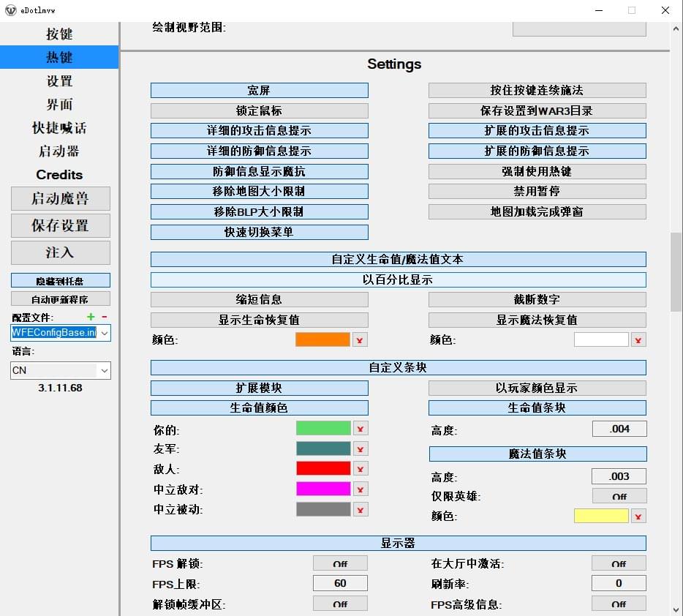The height and width of the screenshot is (616, 683).
Task: Click the red X to reset 你的 color
Action: 360,428
